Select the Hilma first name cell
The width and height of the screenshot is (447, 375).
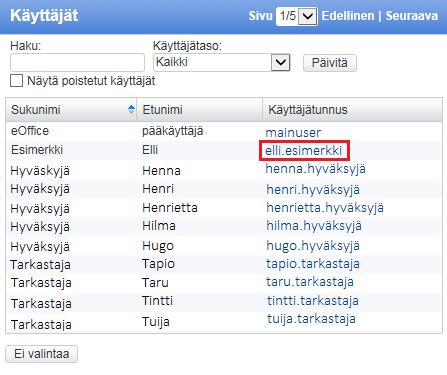(x=159, y=226)
